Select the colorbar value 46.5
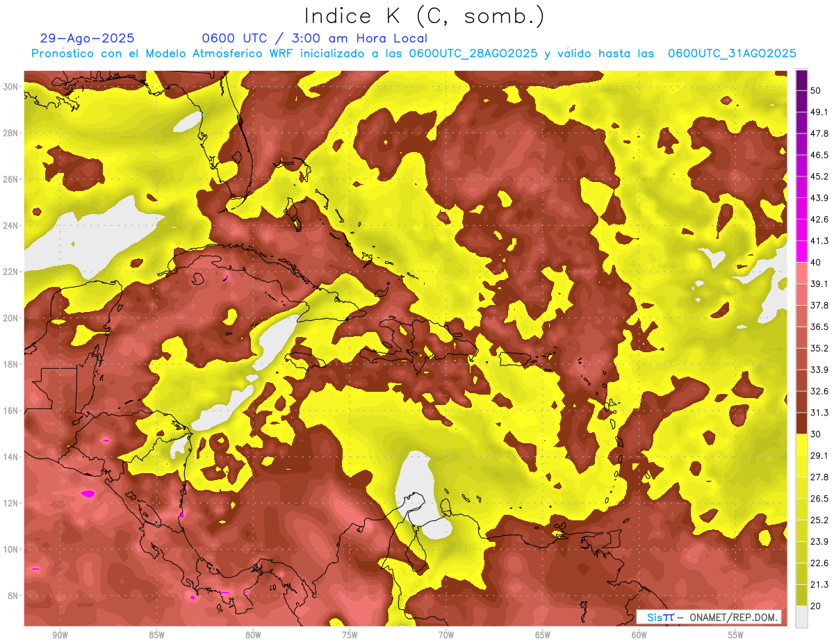Viewport: 834px width, 644px height. point(819,155)
